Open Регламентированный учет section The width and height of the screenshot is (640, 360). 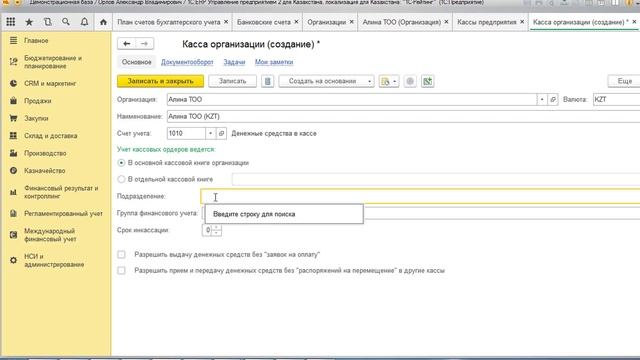63,214
